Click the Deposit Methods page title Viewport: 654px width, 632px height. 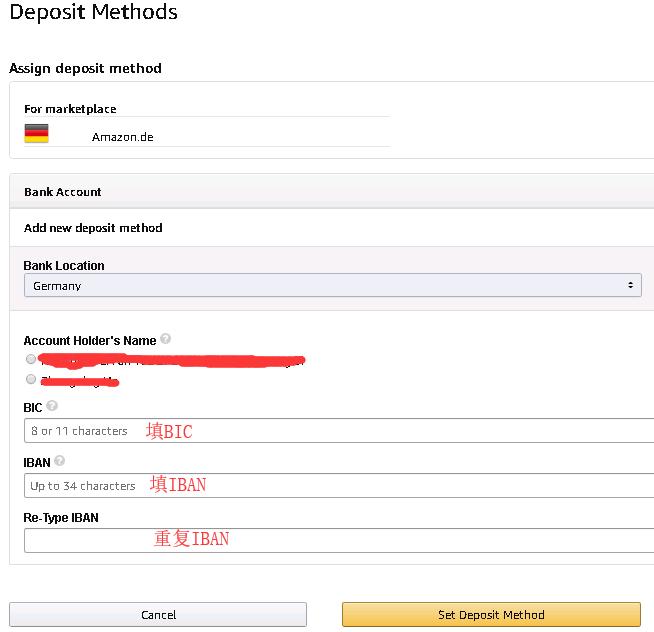click(93, 13)
